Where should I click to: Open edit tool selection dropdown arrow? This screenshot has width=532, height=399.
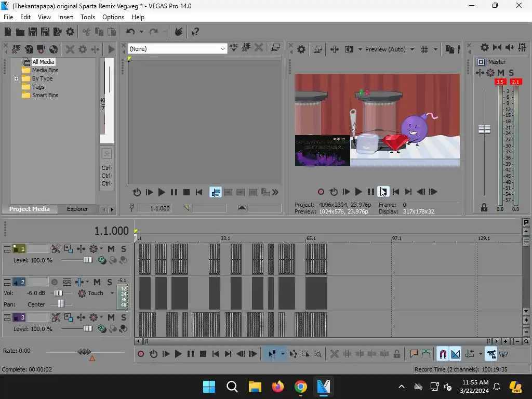[x=283, y=354]
